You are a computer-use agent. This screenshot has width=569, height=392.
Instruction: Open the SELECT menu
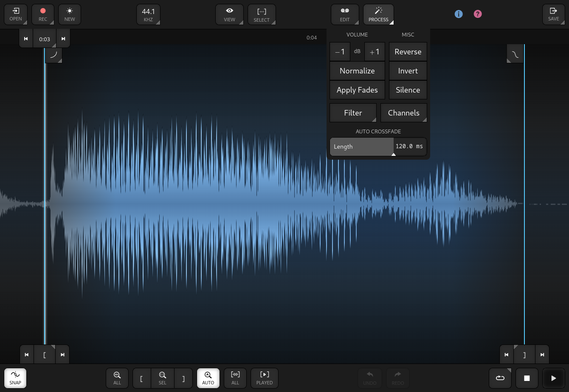(x=262, y=14)
